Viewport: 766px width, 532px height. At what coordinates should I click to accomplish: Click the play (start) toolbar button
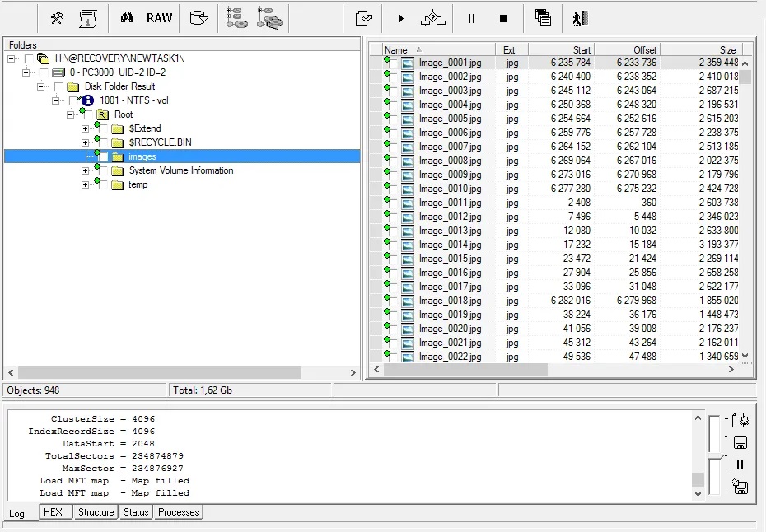click(401, 18)
